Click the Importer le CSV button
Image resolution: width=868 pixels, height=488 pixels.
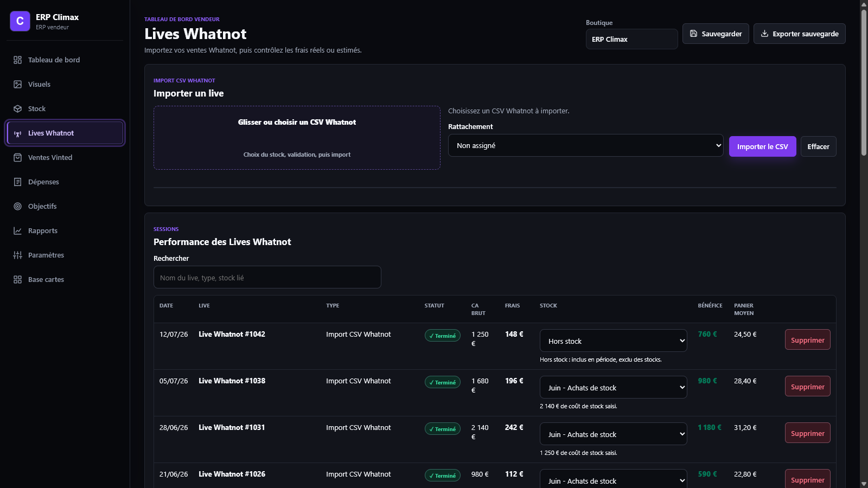tap(762, 146)
